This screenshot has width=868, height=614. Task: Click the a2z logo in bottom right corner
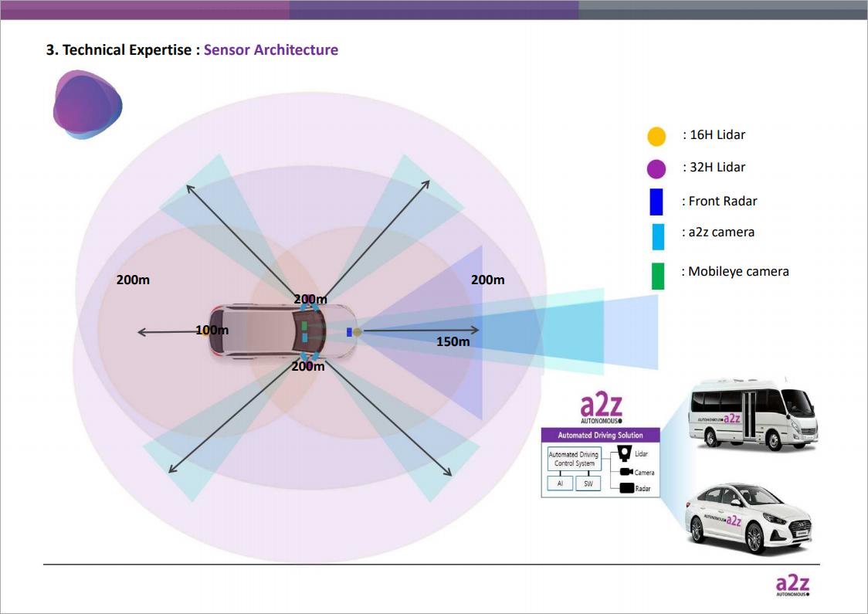792,585
